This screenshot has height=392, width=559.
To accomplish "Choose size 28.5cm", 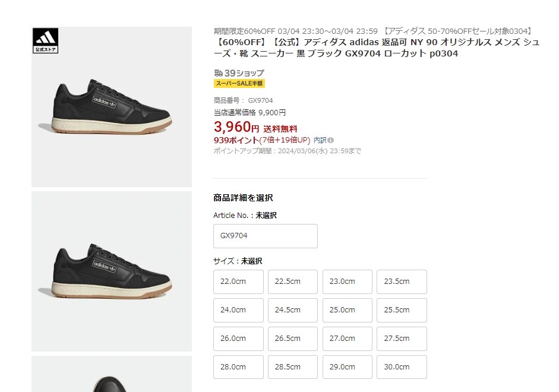I will 293,367.
